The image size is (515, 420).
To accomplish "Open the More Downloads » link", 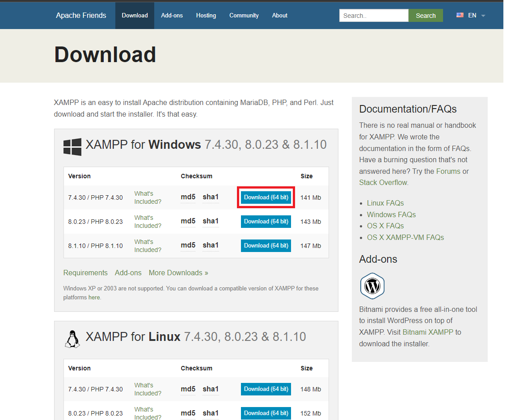I will 178,273.
